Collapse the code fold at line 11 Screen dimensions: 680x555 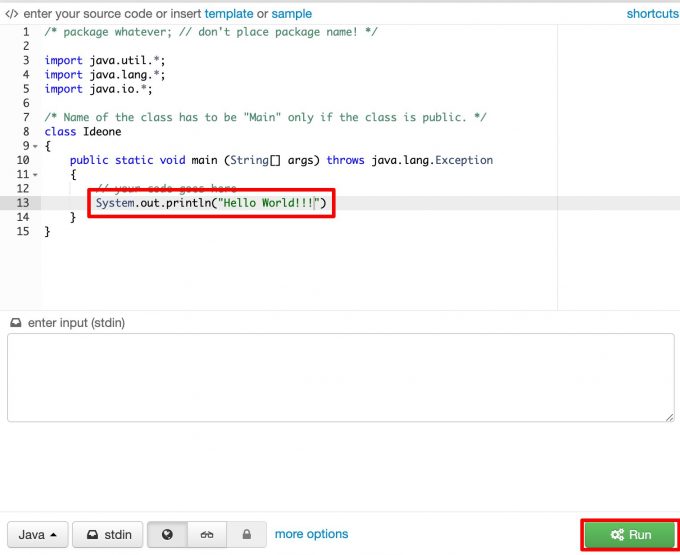click(36, 175)
